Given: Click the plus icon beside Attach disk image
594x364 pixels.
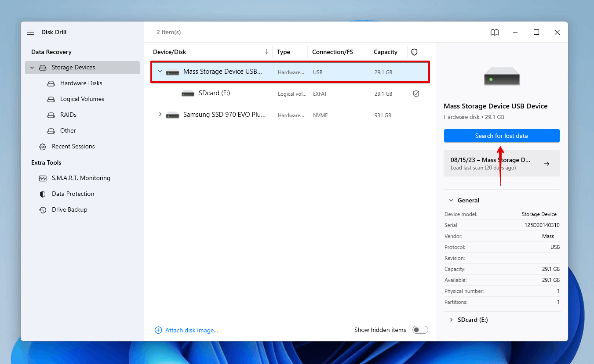Looking at the screenshot, I should tap(158, 330).
